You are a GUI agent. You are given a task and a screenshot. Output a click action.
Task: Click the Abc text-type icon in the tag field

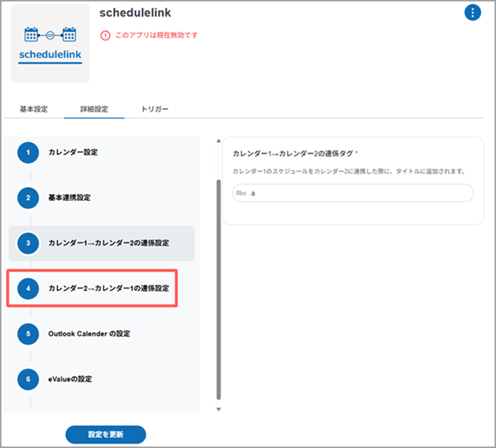241,193
